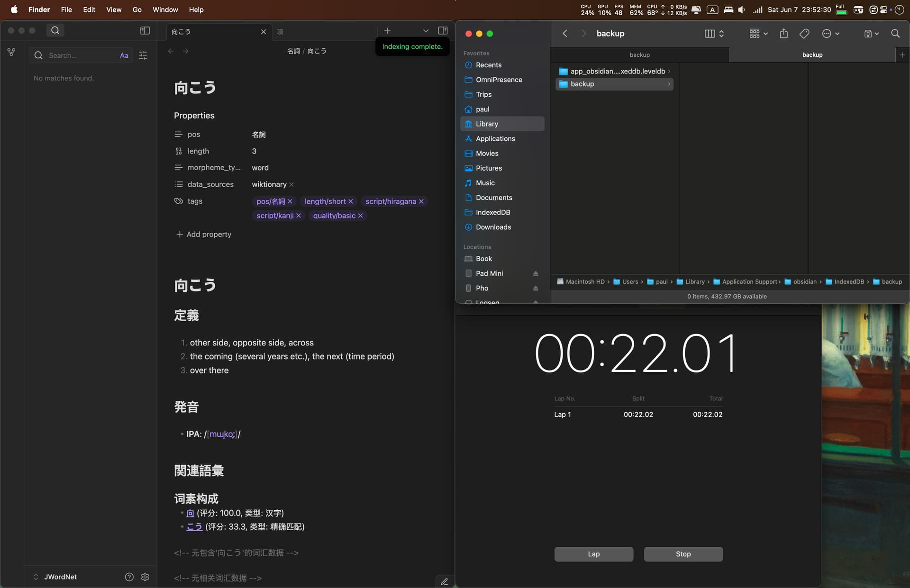Image resolution: width=910 pixels, height=588 pixels.
Task: Eject Pho device
Action: (x=535, y=288)
